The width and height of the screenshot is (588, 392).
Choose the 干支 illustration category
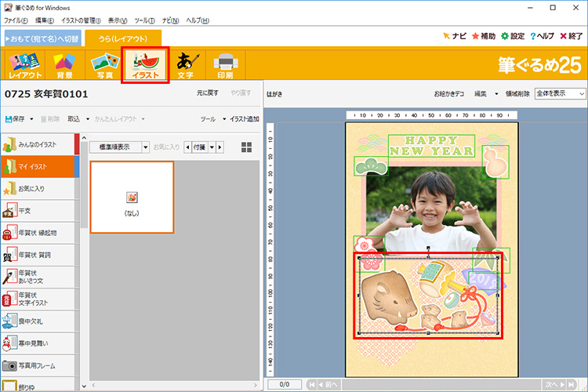tap(38, 210)
